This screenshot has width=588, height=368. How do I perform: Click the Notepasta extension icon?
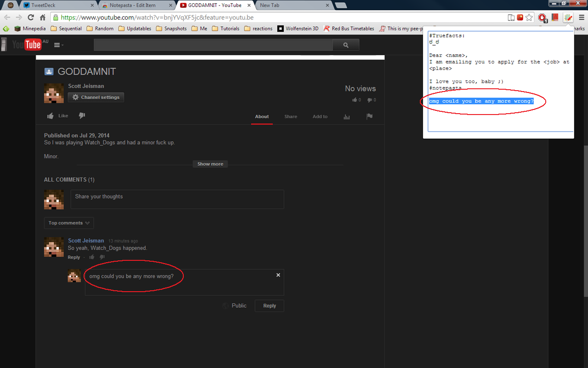pos(568,17)
